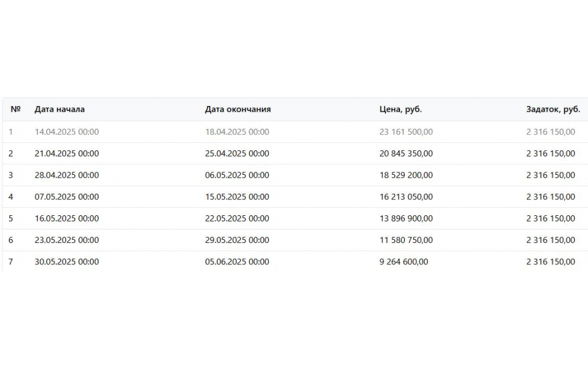Click the "Дата окончания" column header
This screenshot has width=588, height=368.
(x=238, y=109)
